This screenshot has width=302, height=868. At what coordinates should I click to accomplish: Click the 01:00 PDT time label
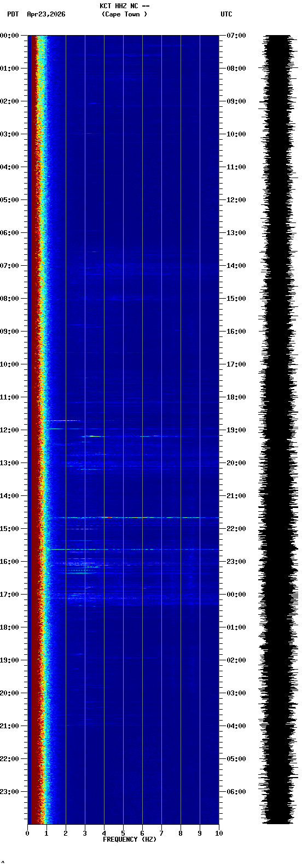tap(9, 68)
